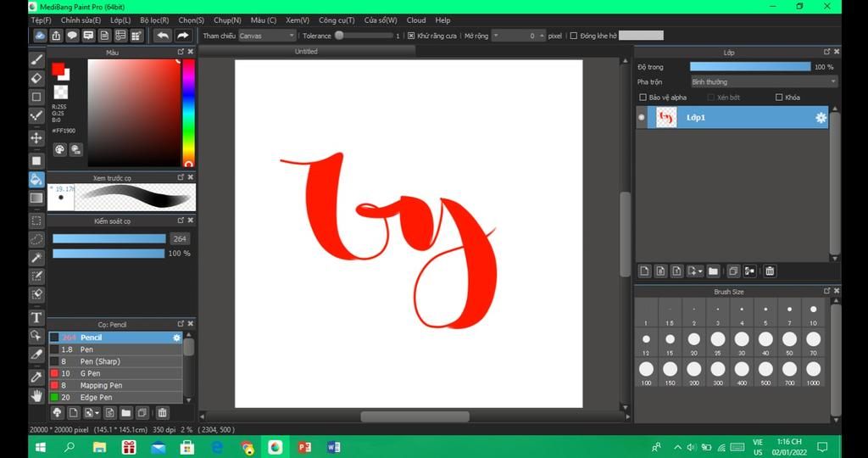Viewport: 868px width, 458px height.
Task: Select the rectangular Select tool
Action: pos(36,221)
